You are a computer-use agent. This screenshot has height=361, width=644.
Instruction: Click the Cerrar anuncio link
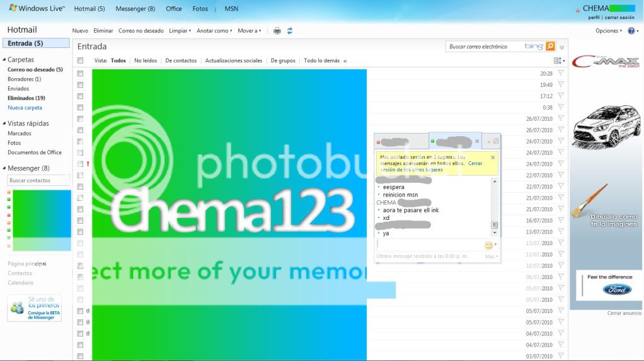pos(624,313)
